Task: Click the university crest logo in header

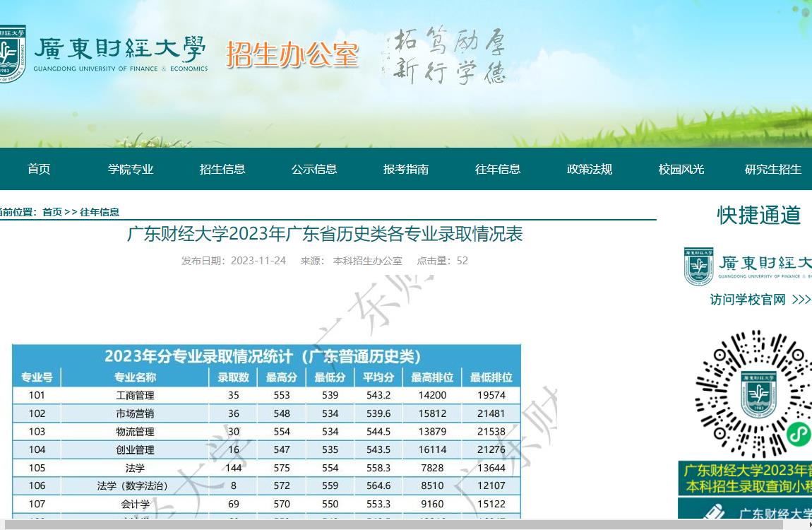Action: click(x=13, y=54)
